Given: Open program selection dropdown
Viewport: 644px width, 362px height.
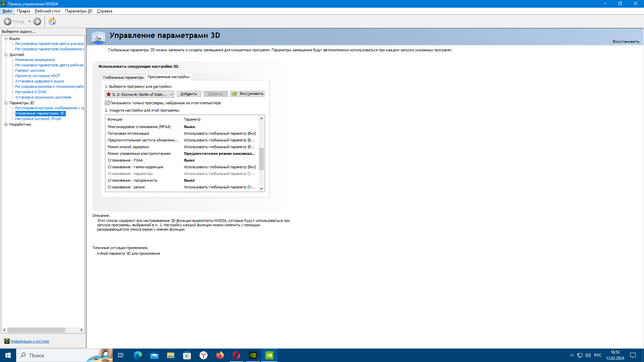Looking at the screenshot, I should (x=140, y=94).
